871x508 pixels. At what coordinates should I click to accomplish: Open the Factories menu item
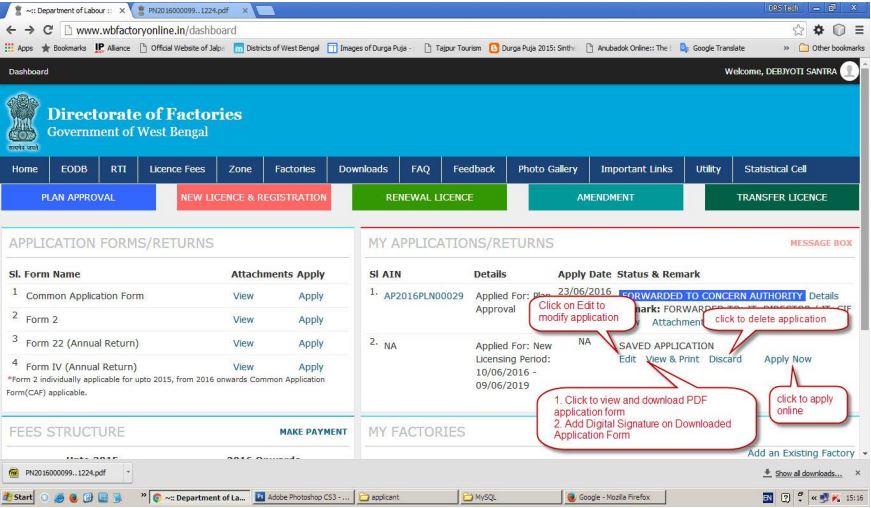coord(295,169)
